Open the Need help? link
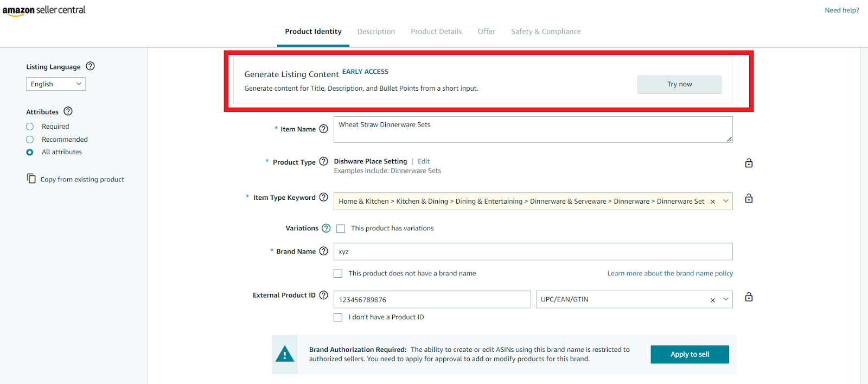 point(842,10)
